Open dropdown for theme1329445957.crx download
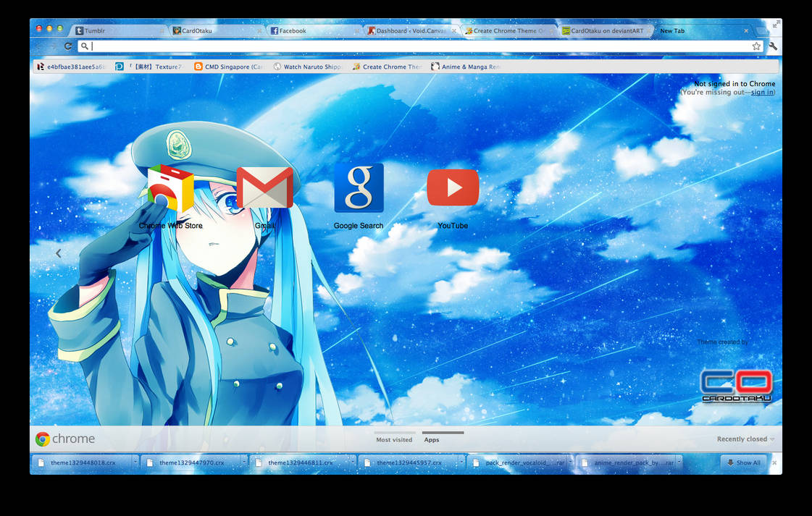Screen dimensions: 812x516 (x=461, y=462)
